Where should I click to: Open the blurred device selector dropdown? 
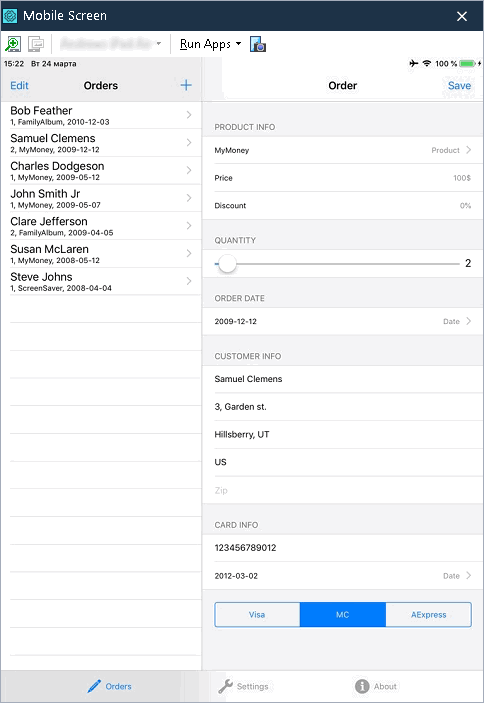(x=111, y=44)
